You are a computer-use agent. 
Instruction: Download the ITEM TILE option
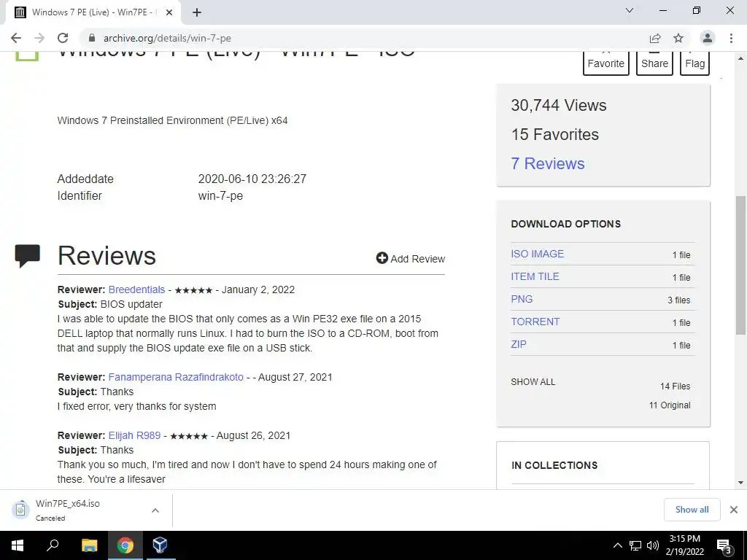pos(535,276)
